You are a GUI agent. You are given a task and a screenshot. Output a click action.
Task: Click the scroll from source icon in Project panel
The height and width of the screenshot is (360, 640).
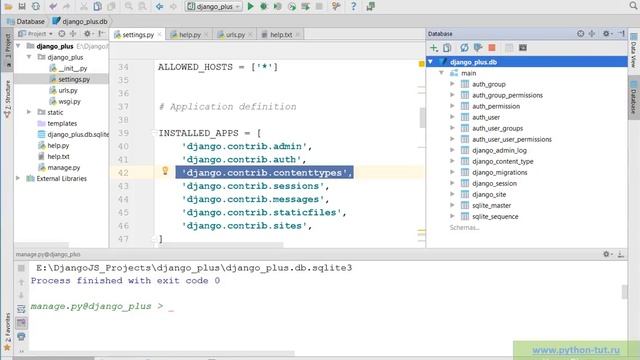tap(62, 33)
